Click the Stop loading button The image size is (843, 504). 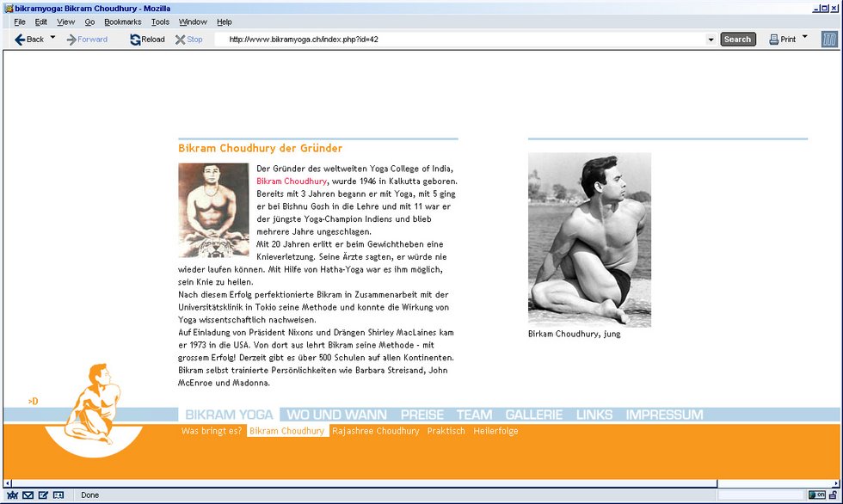(x=188, y=40)
